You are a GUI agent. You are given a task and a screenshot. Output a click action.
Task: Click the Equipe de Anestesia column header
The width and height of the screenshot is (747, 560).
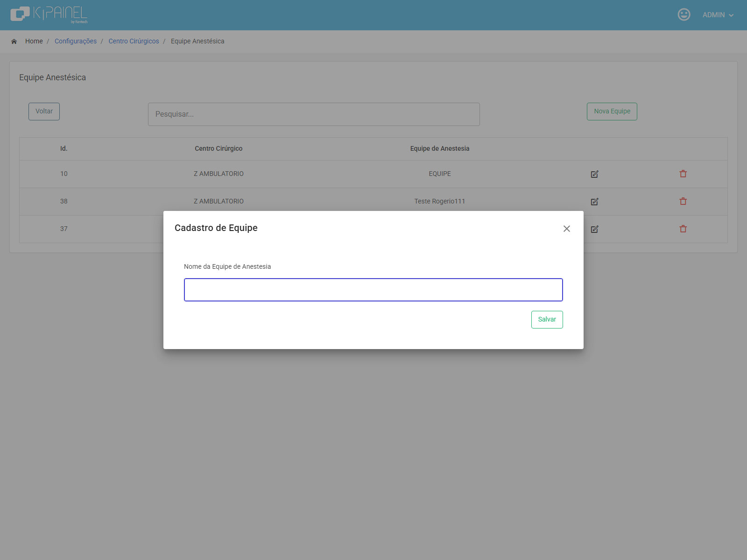click(440, 148)
